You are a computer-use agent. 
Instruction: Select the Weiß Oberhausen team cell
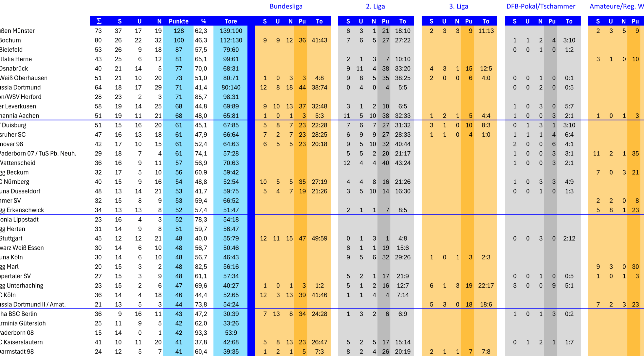click(x=24, y=78)
